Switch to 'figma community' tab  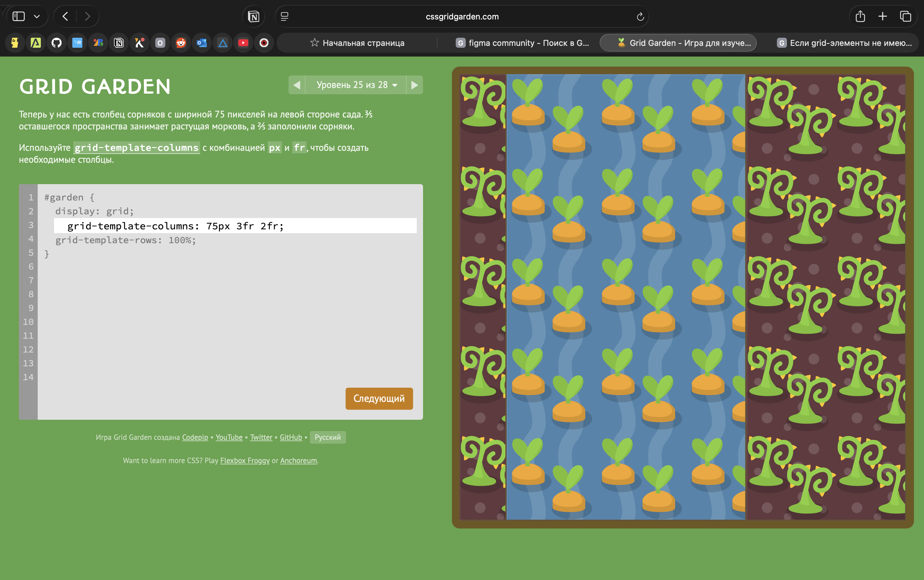tap(522, 43)
